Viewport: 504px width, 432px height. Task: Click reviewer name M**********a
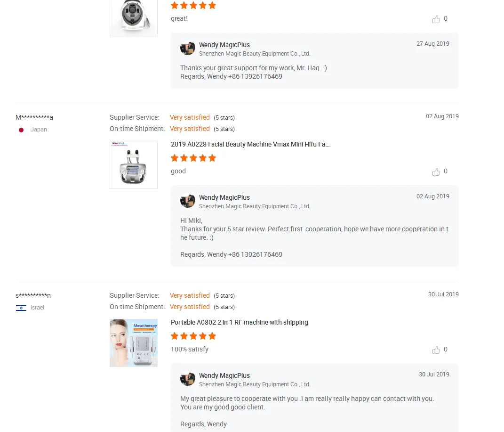(x=34, y=117)
